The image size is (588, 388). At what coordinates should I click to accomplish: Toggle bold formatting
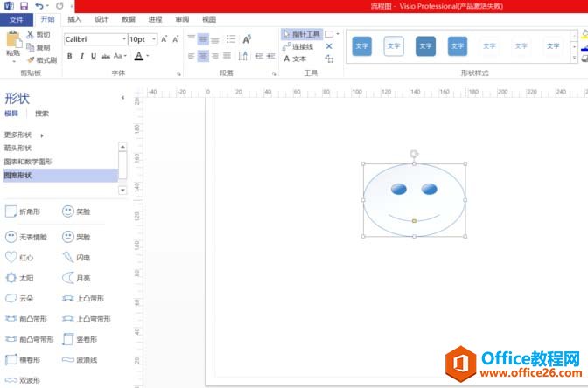pyautogui.click(x=70, y=56)
